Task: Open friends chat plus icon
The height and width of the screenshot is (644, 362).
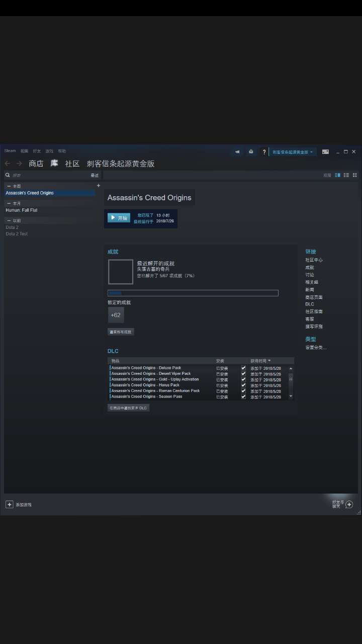Action: (349, 504)
